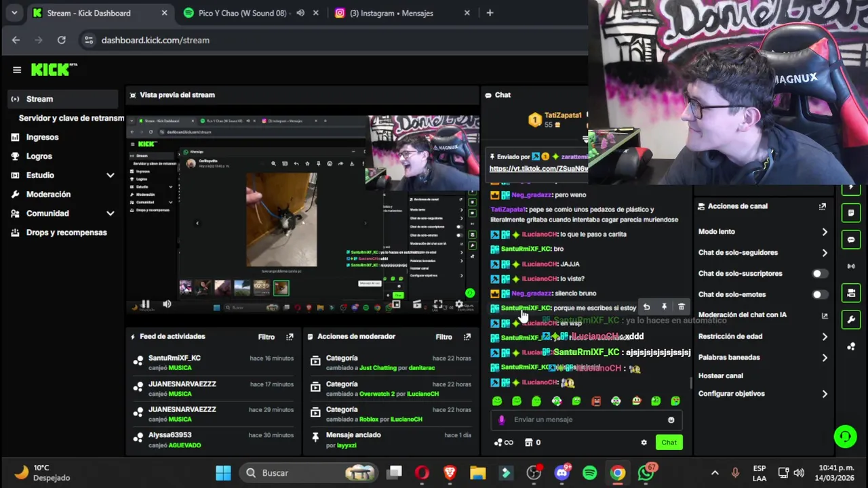Click Mensaje anclado moderator entry
The width and height of the screenshot is (868, 488).
pyautogui.click(x=391, y=440)
